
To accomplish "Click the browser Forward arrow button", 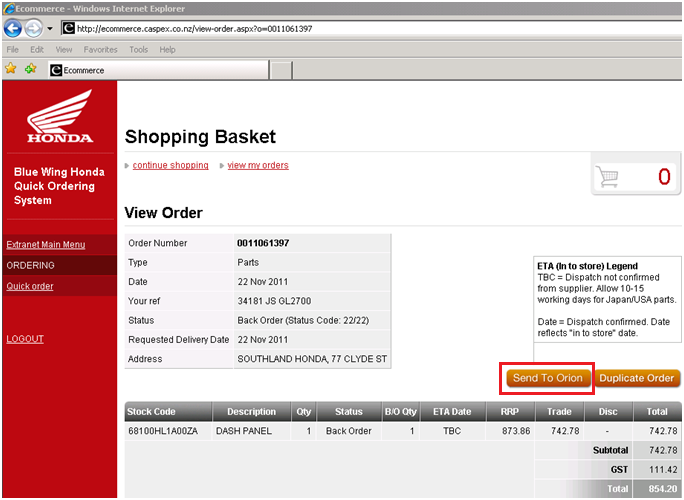I will 33,29.
